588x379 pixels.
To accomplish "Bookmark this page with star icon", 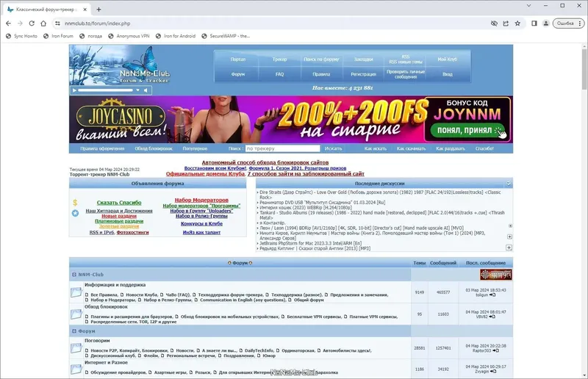I will pos(517,24).
